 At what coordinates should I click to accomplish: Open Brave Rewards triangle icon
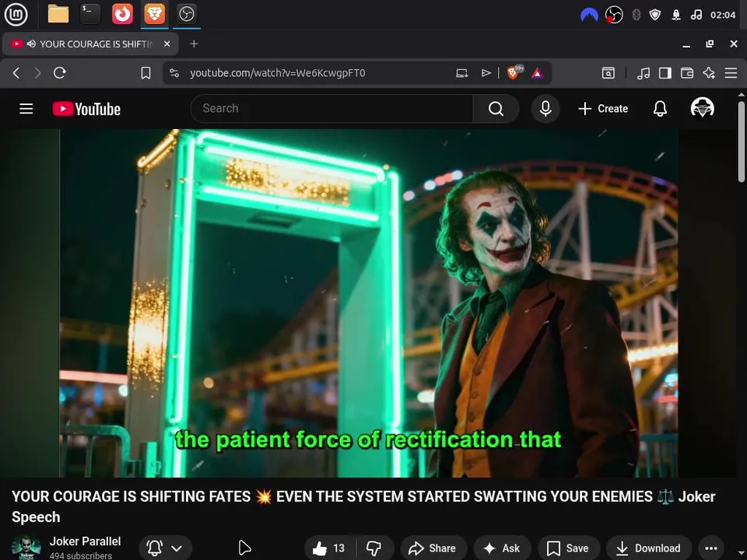coord(538,73)
